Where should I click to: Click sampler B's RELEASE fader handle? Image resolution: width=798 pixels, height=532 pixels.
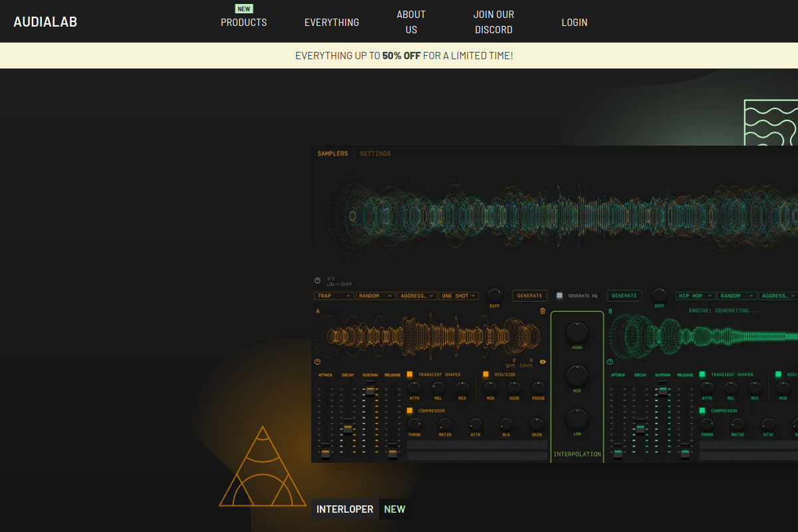click(685, 452)
